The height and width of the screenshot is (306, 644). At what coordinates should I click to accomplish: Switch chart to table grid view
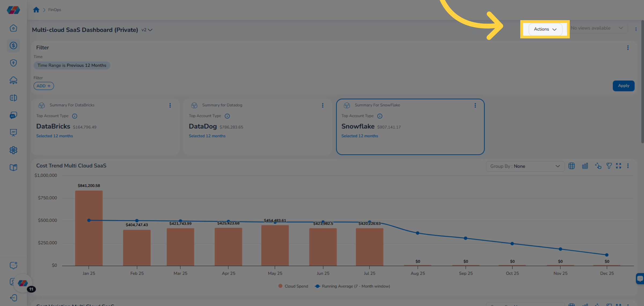pos(572,166)
